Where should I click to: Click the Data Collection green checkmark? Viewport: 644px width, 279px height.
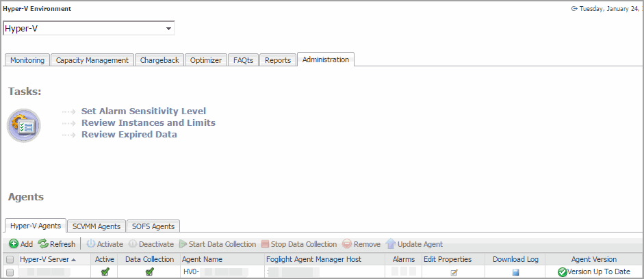pos(149,271)
